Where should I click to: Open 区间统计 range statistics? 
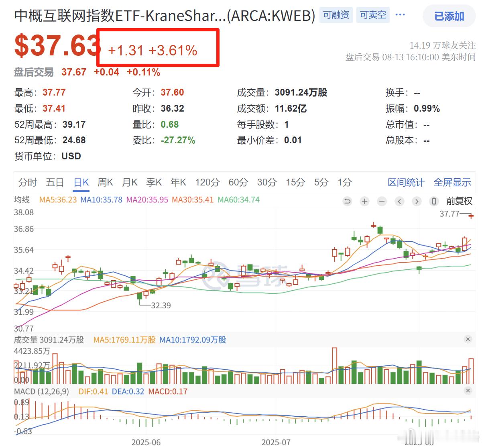pyautogui.click(x=406, y=182)
